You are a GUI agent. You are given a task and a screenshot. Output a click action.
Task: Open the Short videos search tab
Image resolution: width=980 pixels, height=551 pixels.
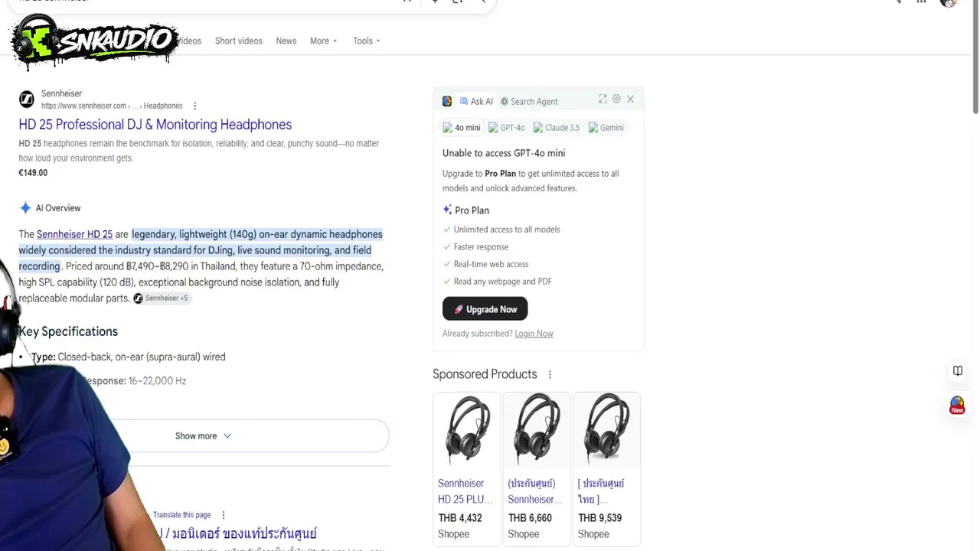(x=238, y=41)
